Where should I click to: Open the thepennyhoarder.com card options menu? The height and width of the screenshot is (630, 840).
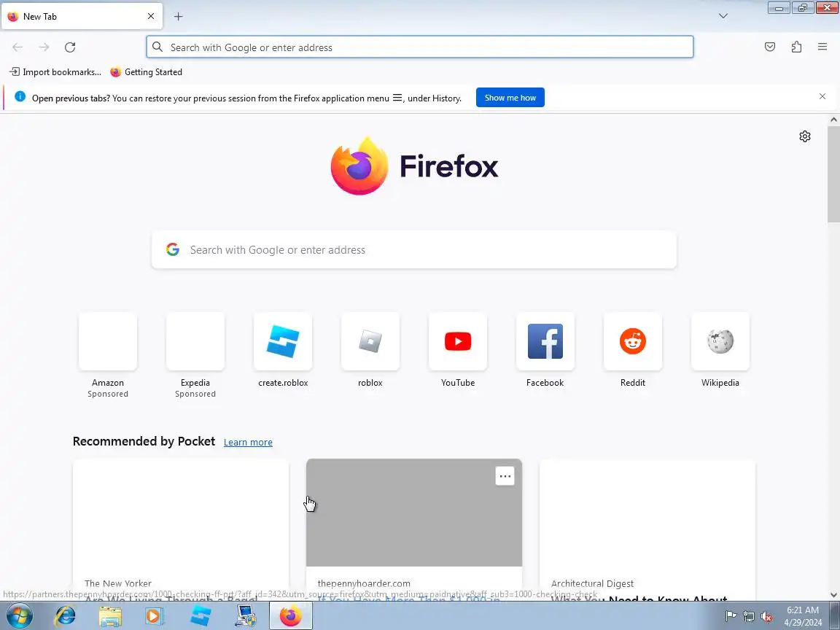pyautogui.click(x=505, y=476)
